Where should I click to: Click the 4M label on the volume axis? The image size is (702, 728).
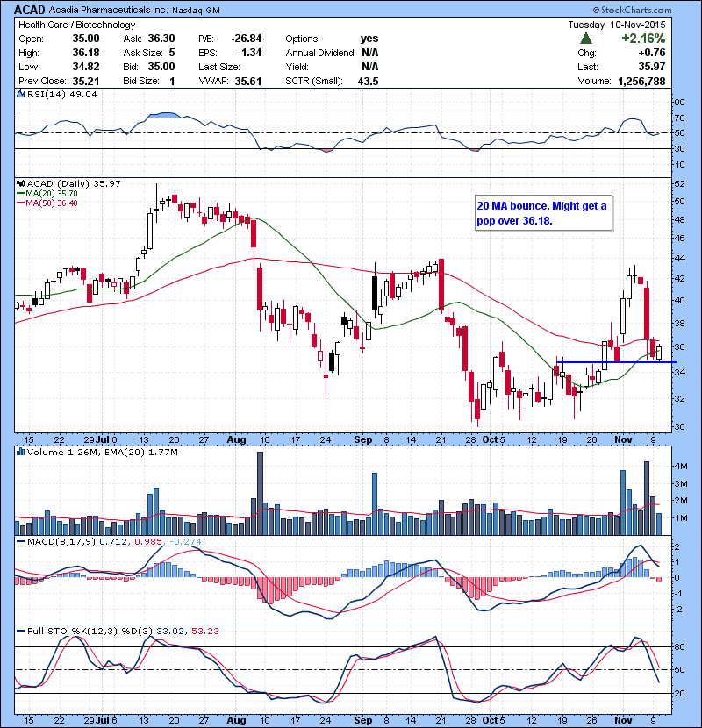pyautogui.click(x=681, y=466)
